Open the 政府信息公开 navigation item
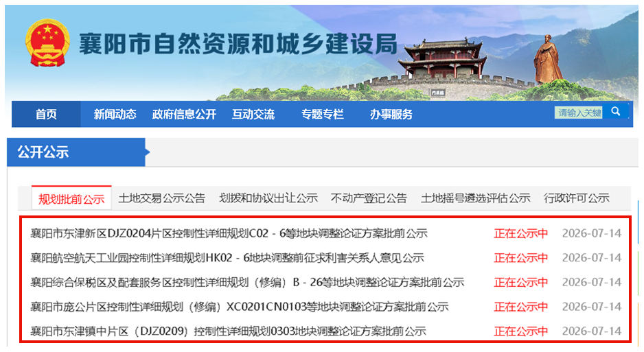The width and height of the screenshot is (644, 352). tap(184, 114)
